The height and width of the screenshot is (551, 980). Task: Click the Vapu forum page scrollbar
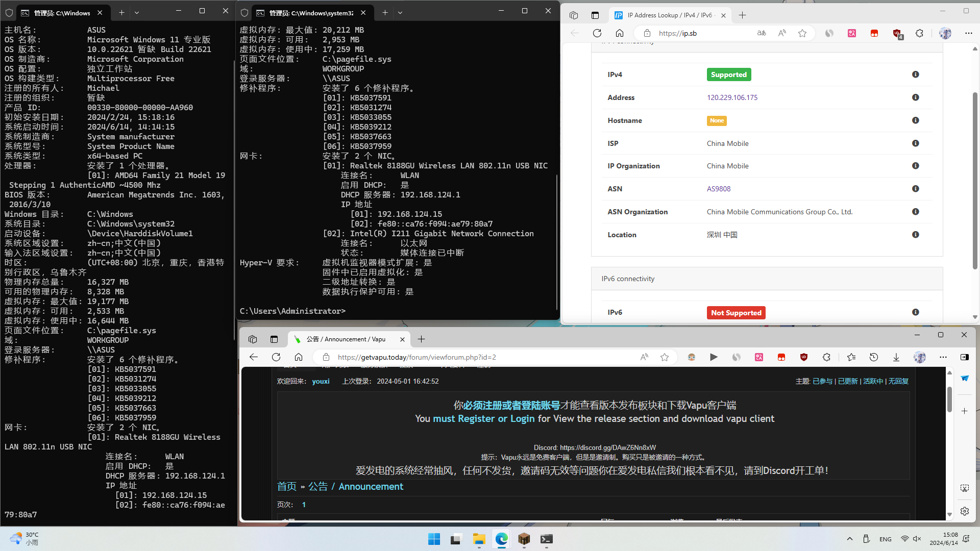click(x=949, y=399)
